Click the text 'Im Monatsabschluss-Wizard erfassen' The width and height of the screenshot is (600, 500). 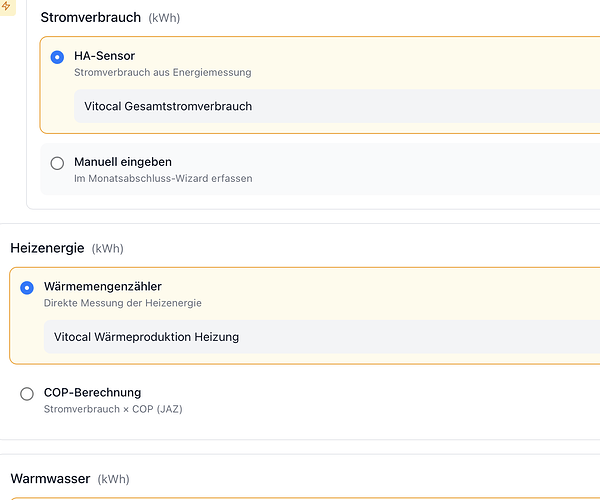pos(163,178)
